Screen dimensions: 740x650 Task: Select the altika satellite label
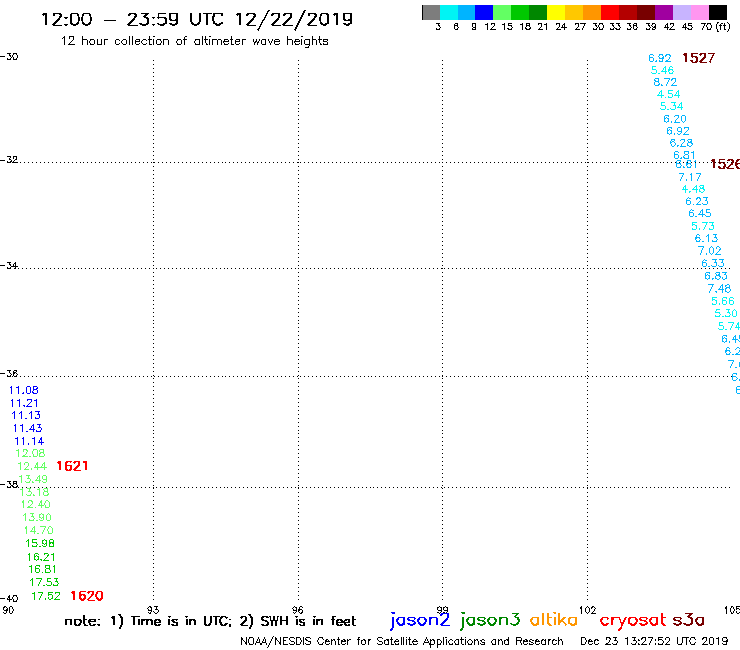tap(554, 619)
